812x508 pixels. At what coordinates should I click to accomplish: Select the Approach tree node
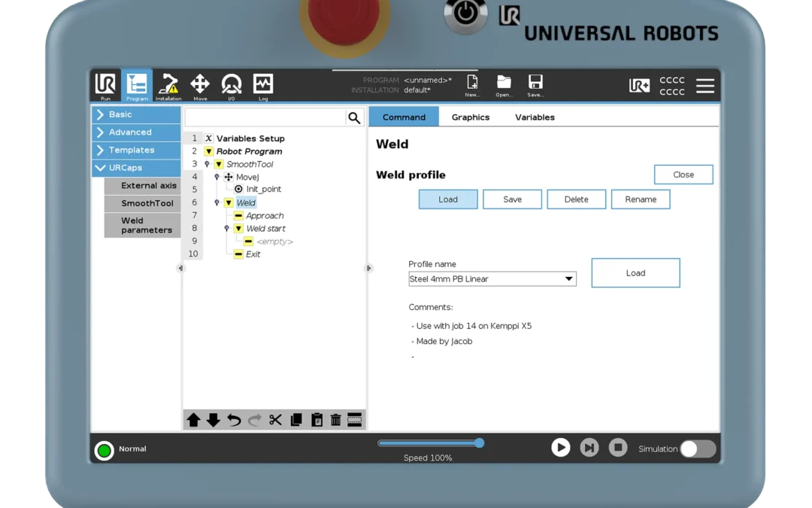click(x=265, y=216)
